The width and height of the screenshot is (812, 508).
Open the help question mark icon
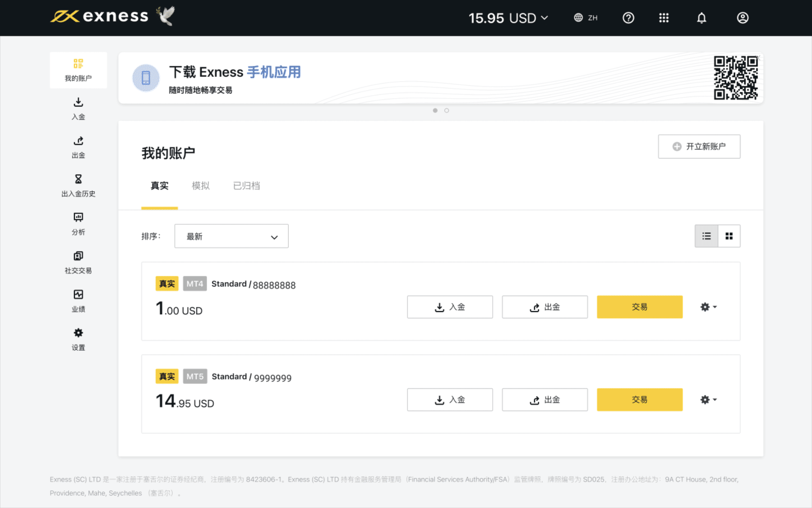click(628, 18)
